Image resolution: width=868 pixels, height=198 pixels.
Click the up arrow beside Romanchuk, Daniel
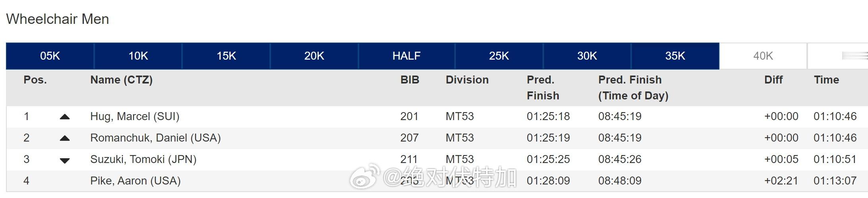point(65,138)
